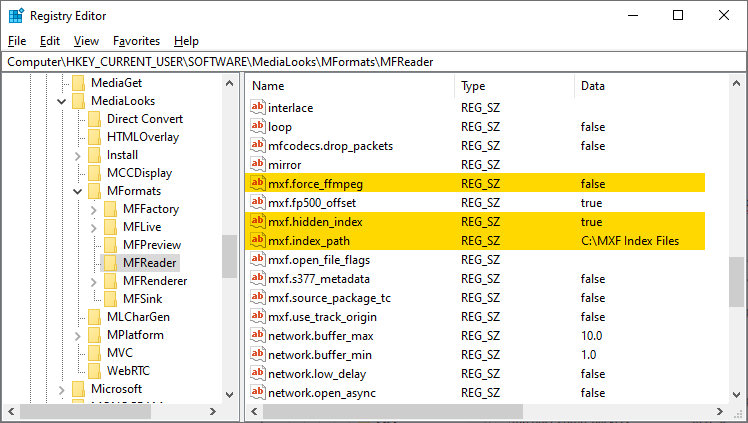
Task: Click the registry path address bar
Action: click(x=374, y=61)
